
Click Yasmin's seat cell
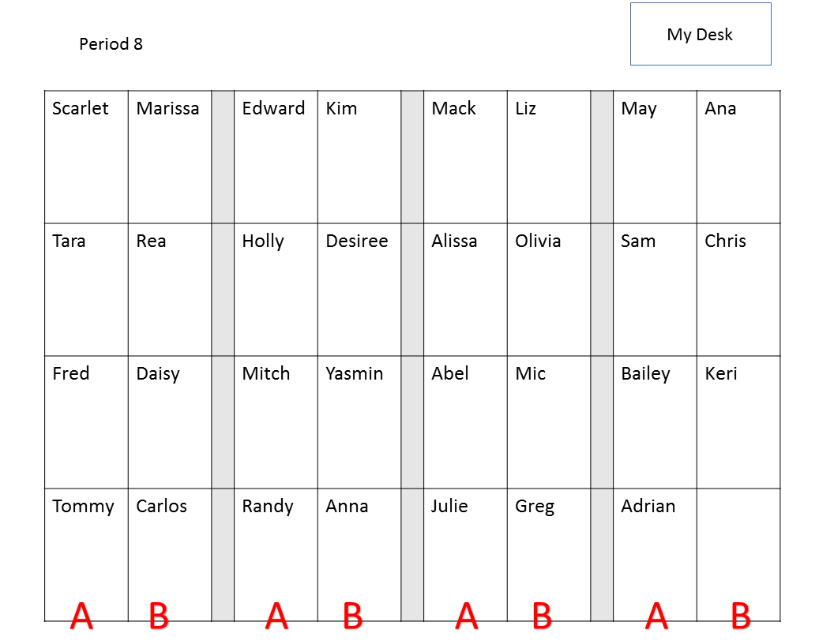pos(359,421)
